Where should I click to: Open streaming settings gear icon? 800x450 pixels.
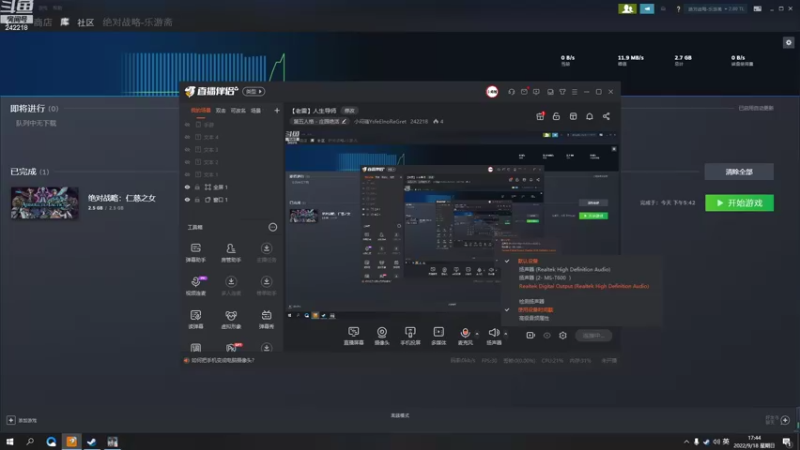tap(563, 335)
